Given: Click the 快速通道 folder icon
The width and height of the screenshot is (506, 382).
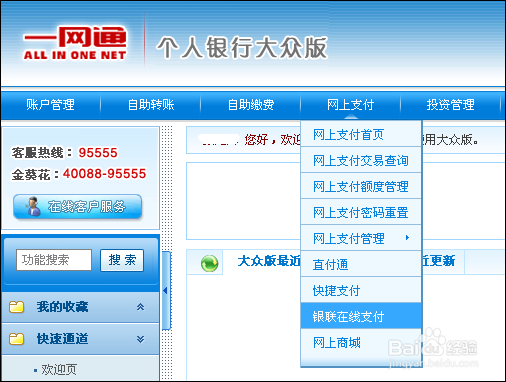Looking at the screenshot, I should click(x=16, y=339).
